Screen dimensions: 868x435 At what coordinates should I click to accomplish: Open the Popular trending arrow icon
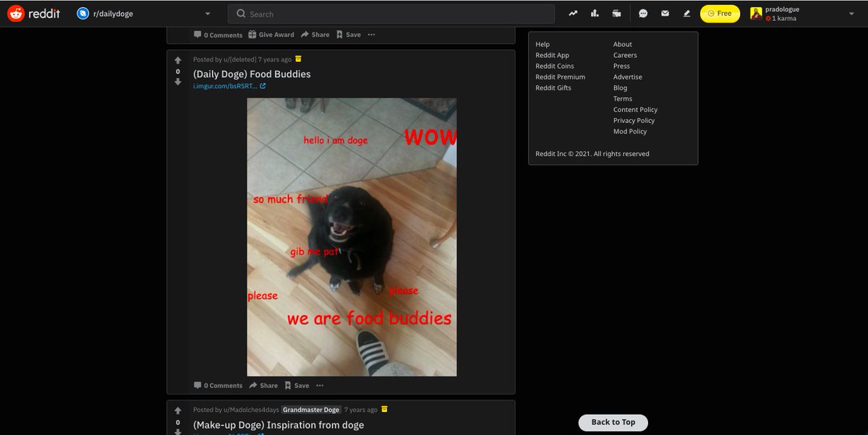[x=573, y=14]
